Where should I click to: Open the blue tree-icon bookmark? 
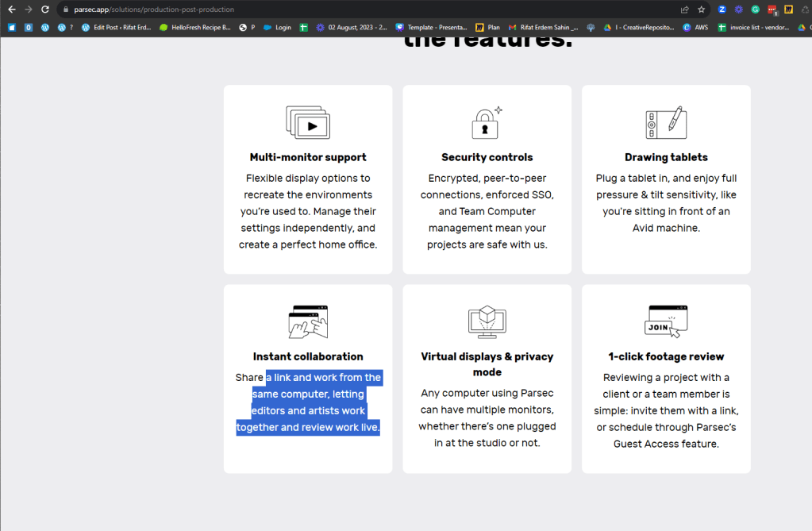point(591,28)
